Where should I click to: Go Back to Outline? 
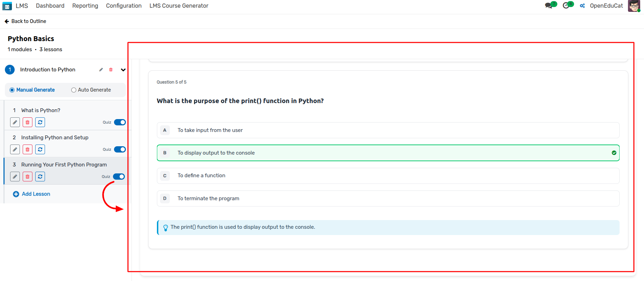click(x=25, y=21)
